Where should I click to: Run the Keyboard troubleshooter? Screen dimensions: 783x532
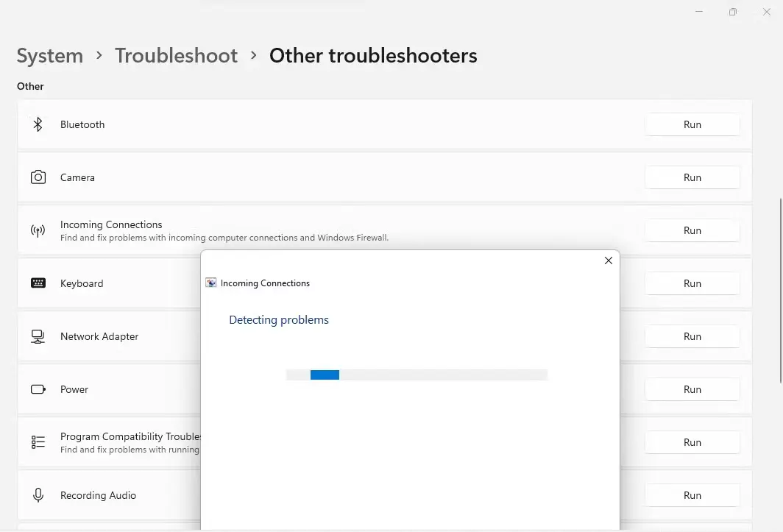[692, 283]
